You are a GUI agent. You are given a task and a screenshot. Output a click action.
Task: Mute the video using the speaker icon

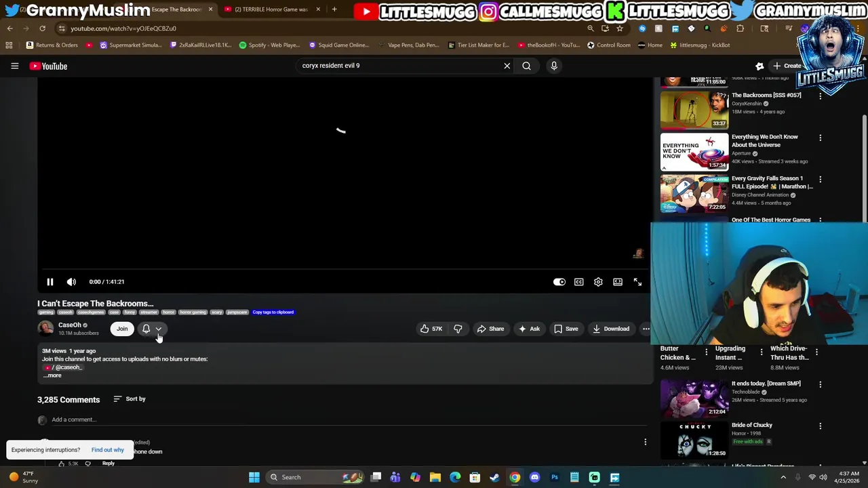71,282
